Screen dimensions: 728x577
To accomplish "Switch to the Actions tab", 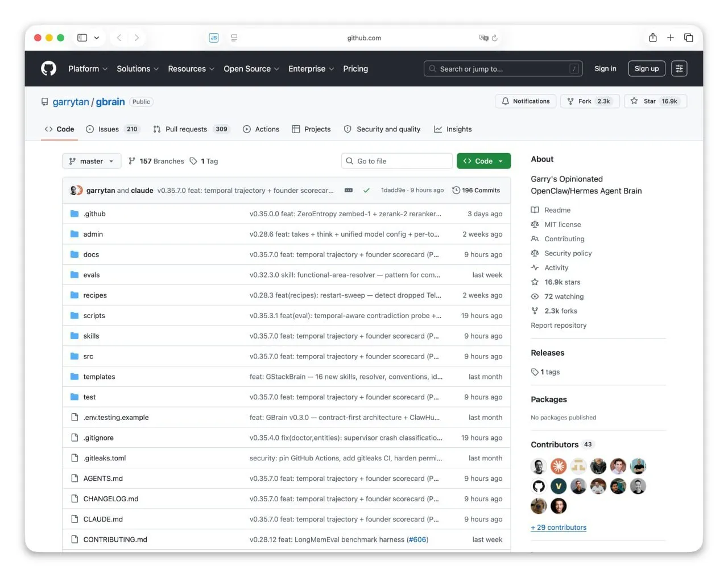I will click(261, 129).
